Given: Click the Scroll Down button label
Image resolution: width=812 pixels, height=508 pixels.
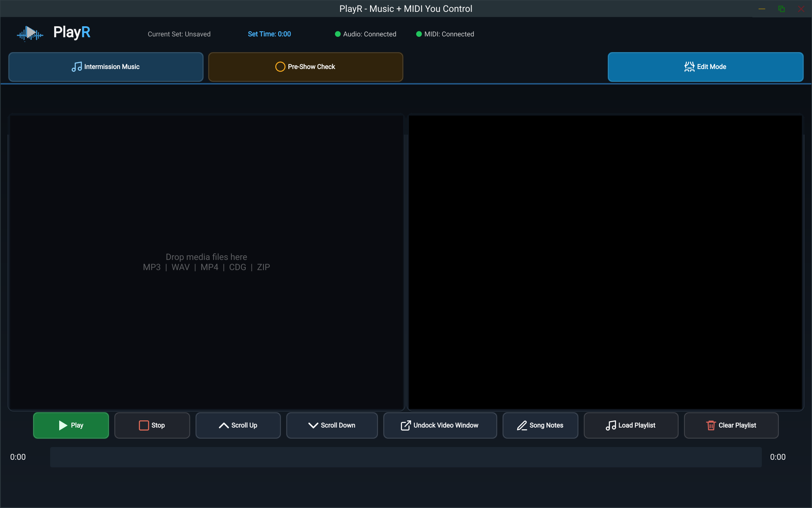Looking at the screenshot, I should click(x=338, y=425).
